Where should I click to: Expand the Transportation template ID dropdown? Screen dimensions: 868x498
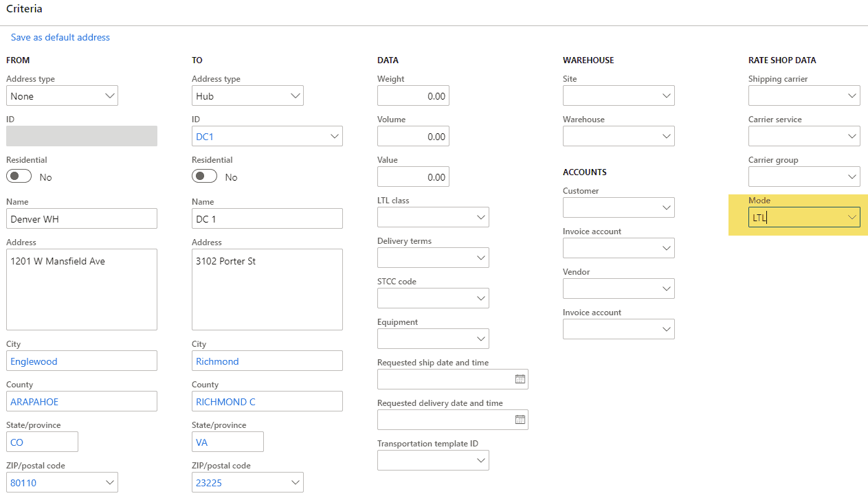coord(481,460)
